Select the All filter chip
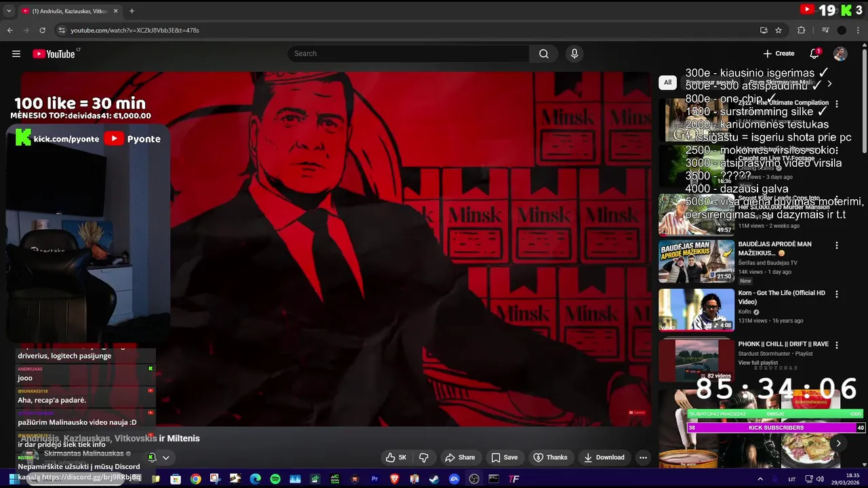This screenshot has height=488, width=868. click(x=668, y=83)
